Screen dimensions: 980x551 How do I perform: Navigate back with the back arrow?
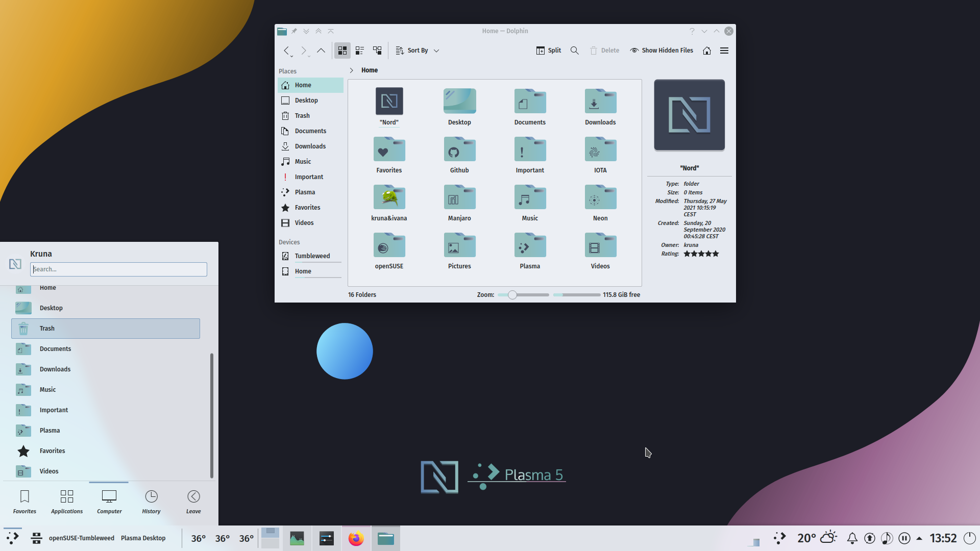coord(287,51)
